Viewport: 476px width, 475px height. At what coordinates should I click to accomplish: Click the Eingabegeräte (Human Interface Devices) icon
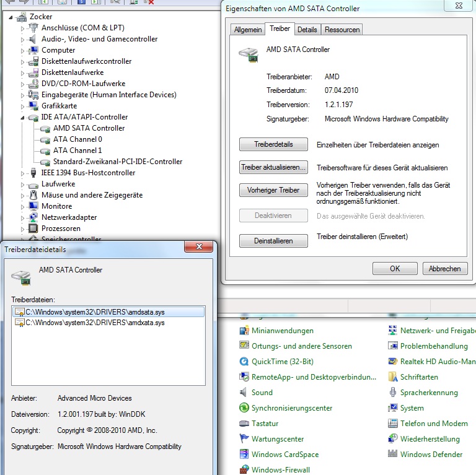33,95
